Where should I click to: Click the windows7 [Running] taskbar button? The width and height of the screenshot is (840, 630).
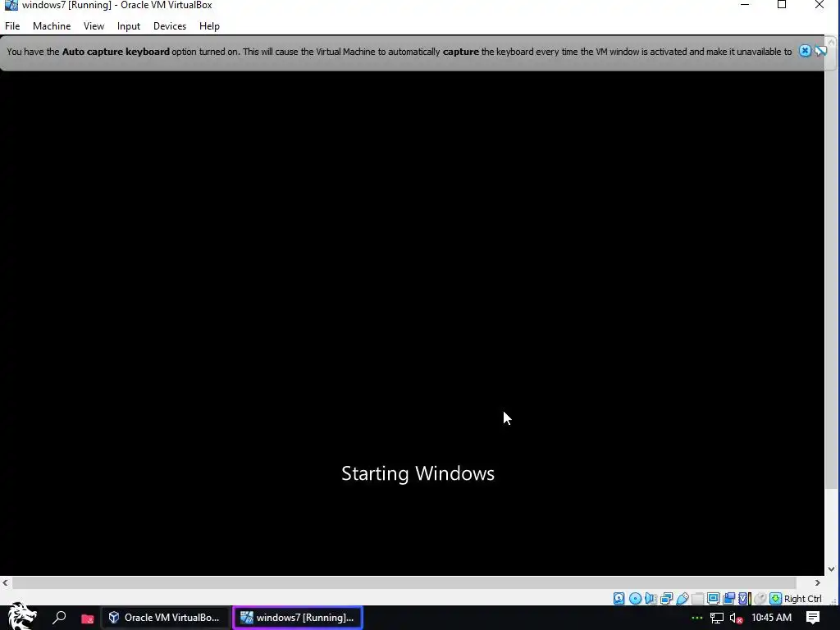click(x=298, y=618)
